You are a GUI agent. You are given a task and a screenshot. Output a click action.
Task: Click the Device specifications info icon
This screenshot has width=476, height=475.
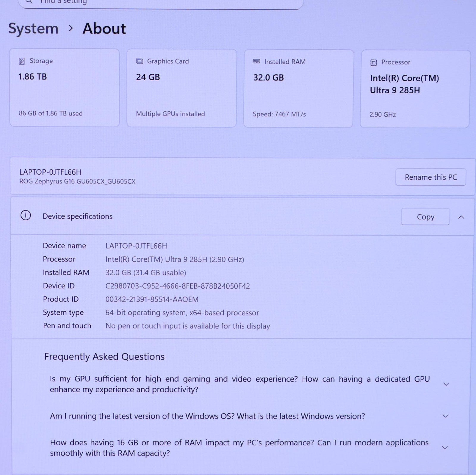point(26,215)
